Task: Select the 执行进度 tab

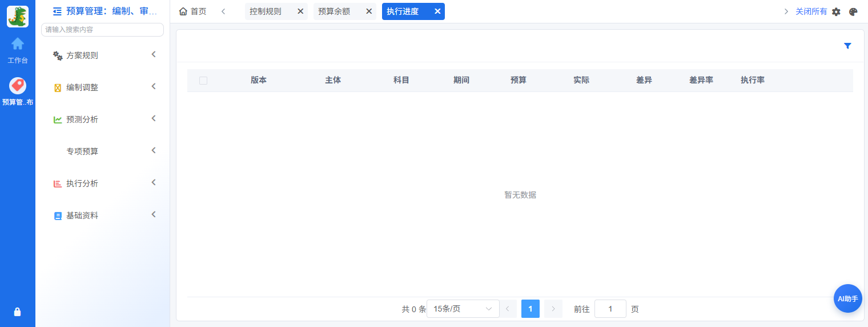Action: [x=403, y=11]
